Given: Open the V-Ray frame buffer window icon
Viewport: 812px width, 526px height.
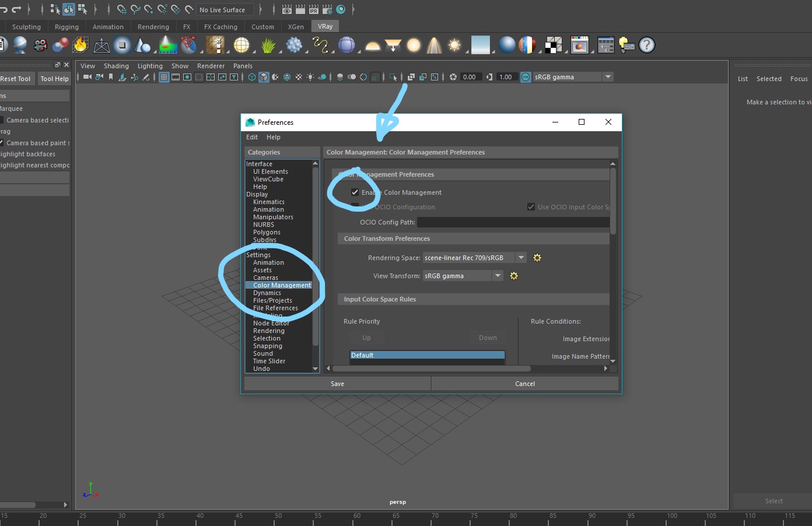Looking at the screenshot, I should (x=579, y=45).
